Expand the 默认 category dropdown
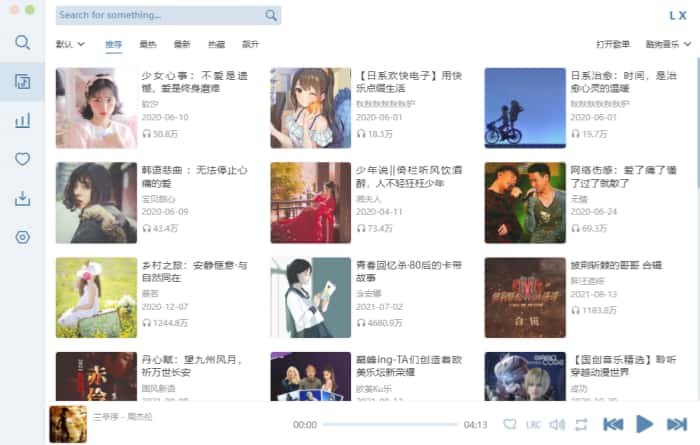Screen dimensions: 700x445 click(x=70, y=44)
